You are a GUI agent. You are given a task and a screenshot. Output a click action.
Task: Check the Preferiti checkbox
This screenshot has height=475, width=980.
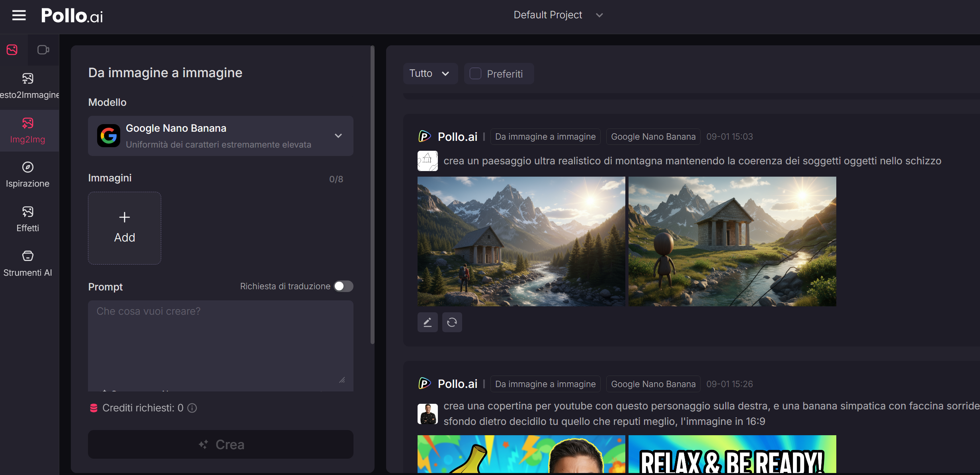[475, 74]
